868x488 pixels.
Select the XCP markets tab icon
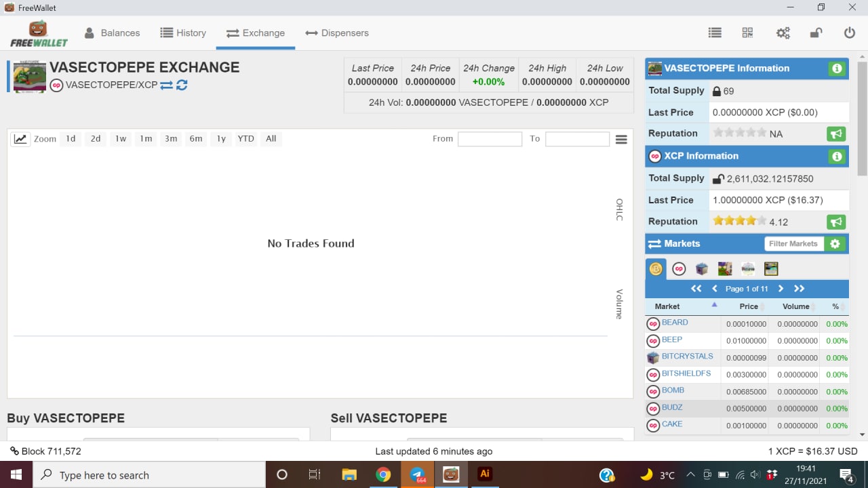[x=679, y=269]
